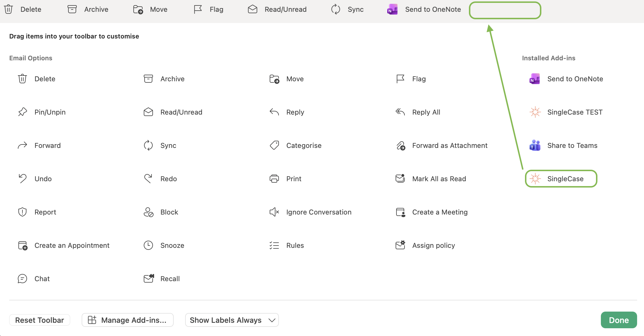Select the Delete trash icon under Email Options
The width and height of the screenshot is (644, 336).
click(22, 79)
